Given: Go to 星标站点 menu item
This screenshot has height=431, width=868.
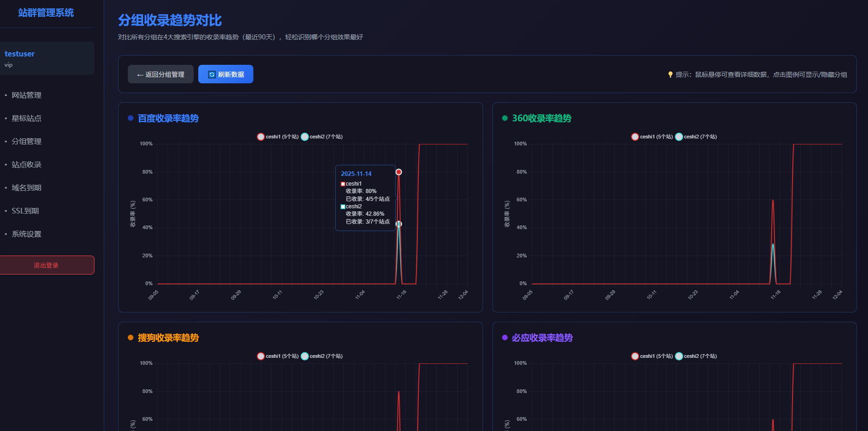Looking at the screenshot, I should point(26,119).
